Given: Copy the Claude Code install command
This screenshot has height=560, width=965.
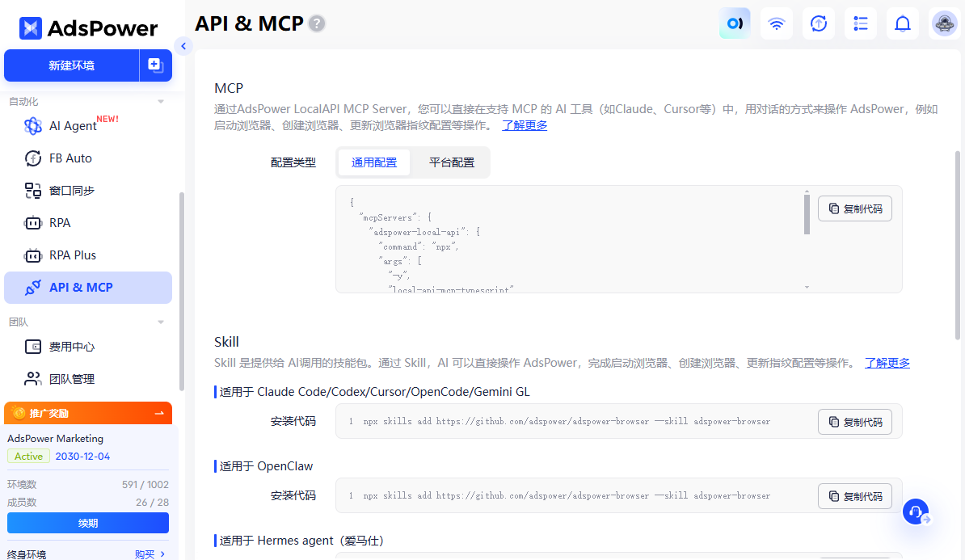Looking at the screenshot, I should tap(855, 422).
